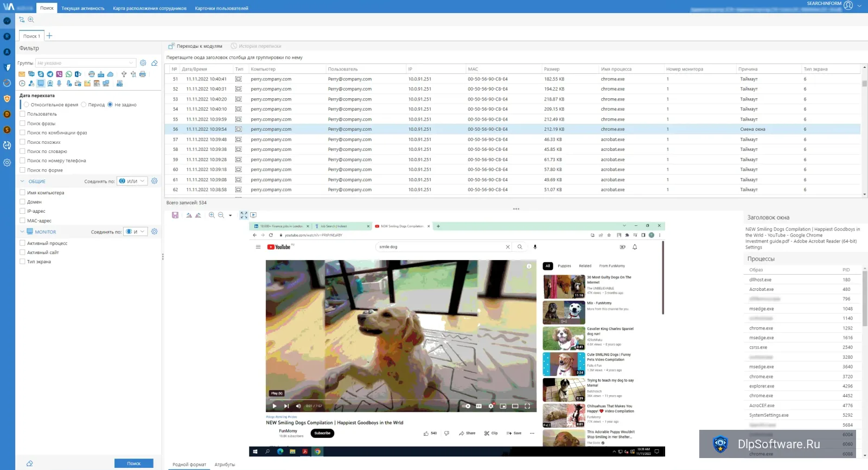Fit screenshot to window with expand arrows icon
The image size is (868, 470).
point(244,215)
